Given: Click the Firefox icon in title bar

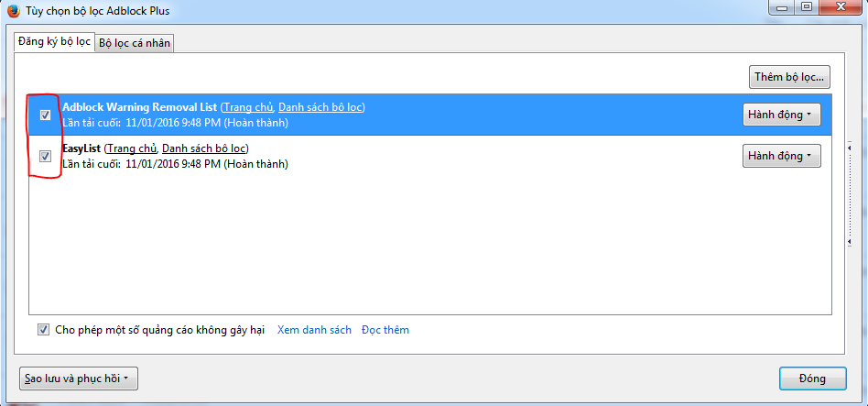Looking at the screenshot, I should 14,10.
